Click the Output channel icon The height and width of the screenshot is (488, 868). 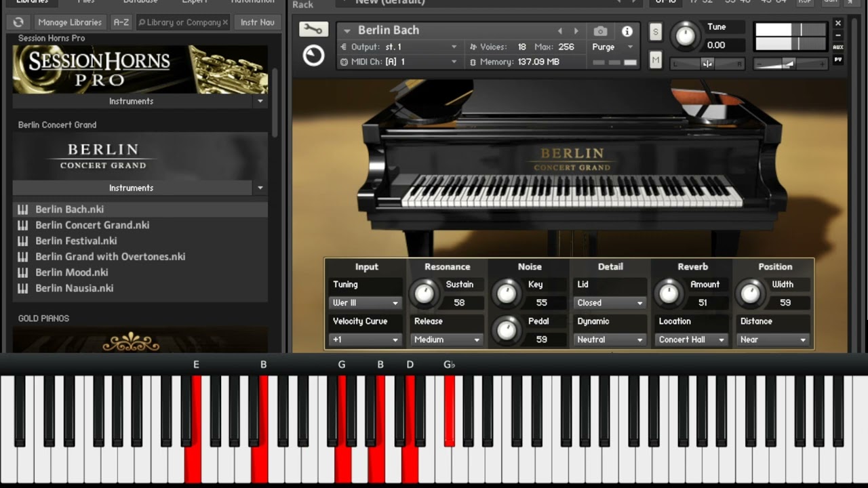(x=344, y=47)
